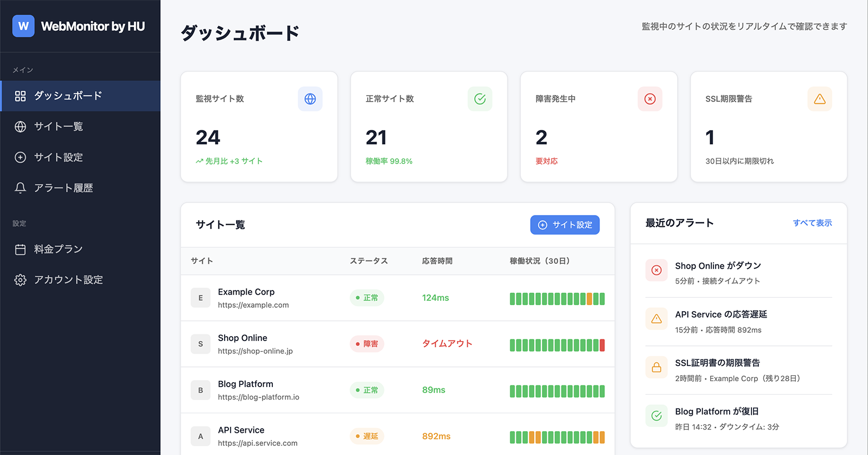Click the サイト column header
The image size is (868, 455).
[202, 261]
